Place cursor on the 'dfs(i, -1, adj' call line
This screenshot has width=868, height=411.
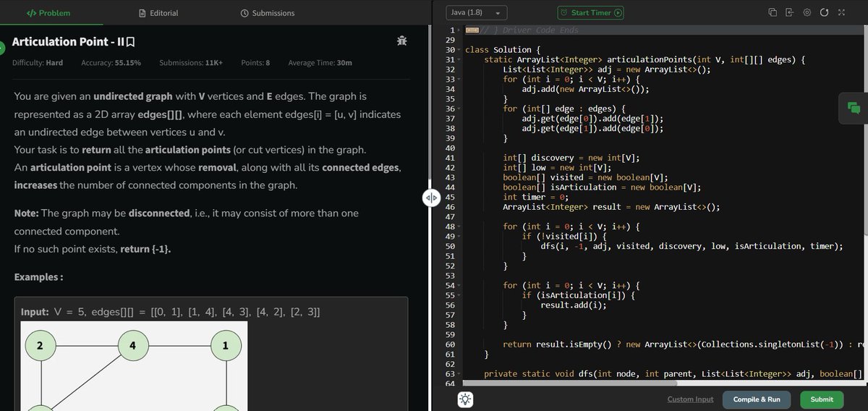[692, 246]
